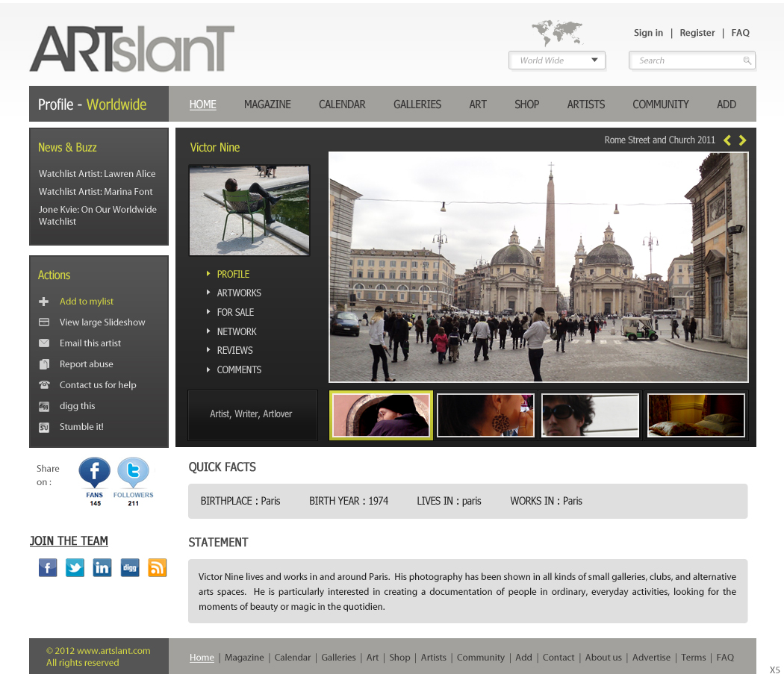Click the Email this artist envelope icon
784x680 pixels.
43,343
